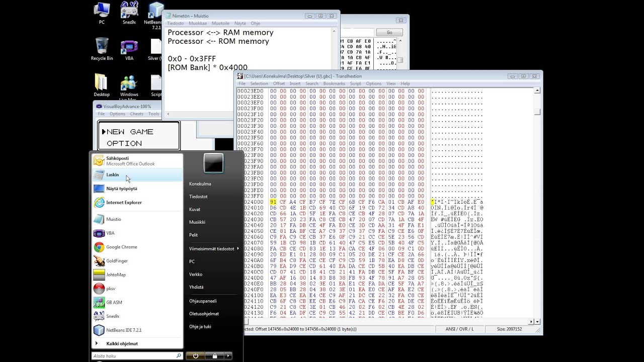Open Bookmarks menu in Translhextion
644x362 pixels.
pos(334,83)
